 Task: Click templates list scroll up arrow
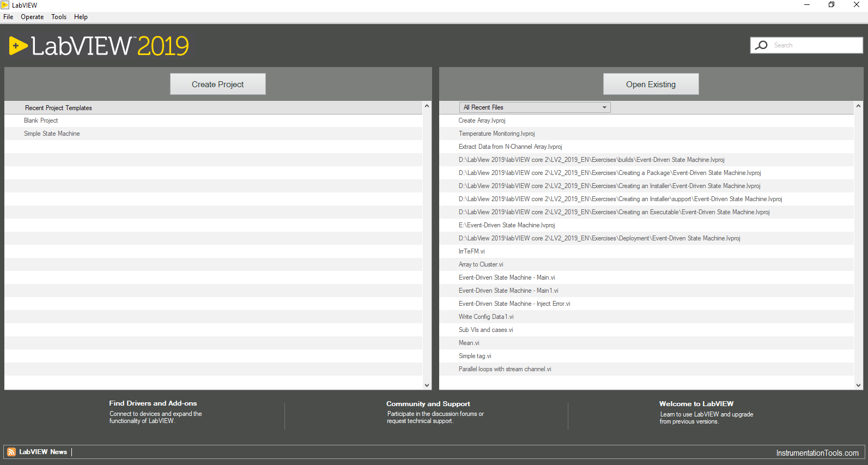point(427,106)
